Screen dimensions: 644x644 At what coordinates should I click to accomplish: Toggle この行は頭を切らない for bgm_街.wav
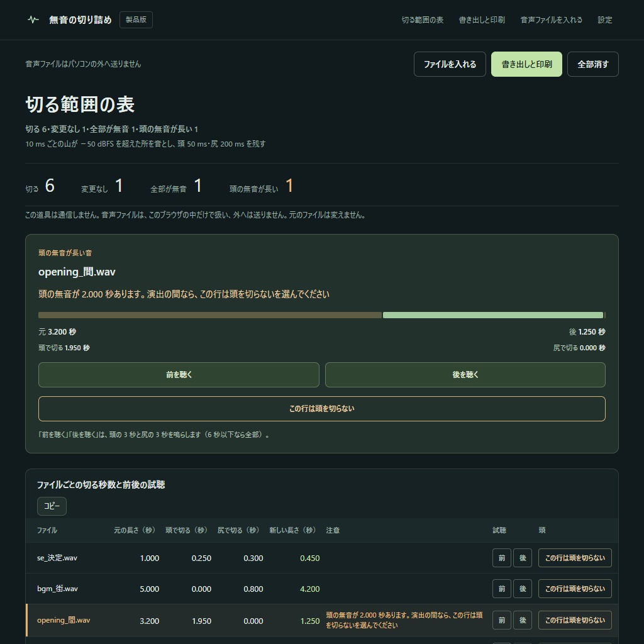pos(575,589)
